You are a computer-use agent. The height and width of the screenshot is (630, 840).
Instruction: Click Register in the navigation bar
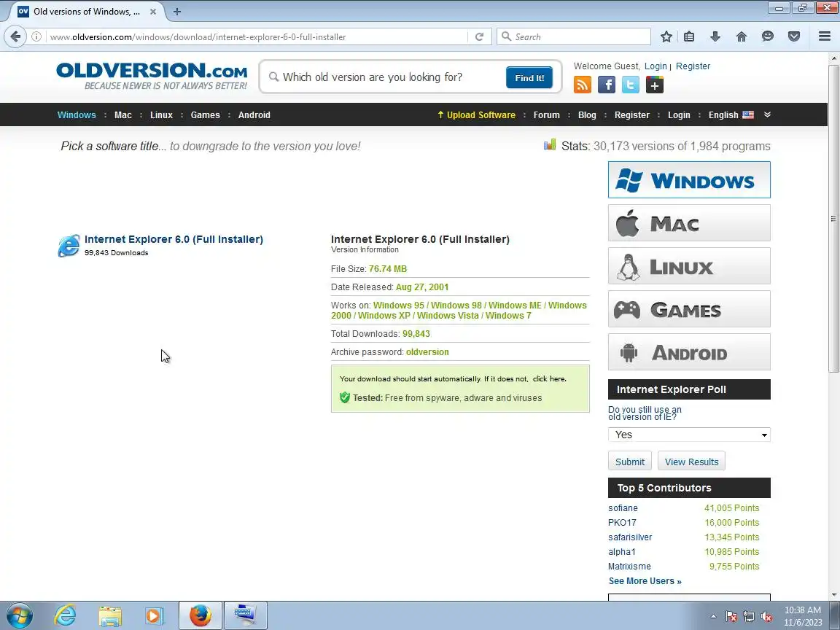631,114
